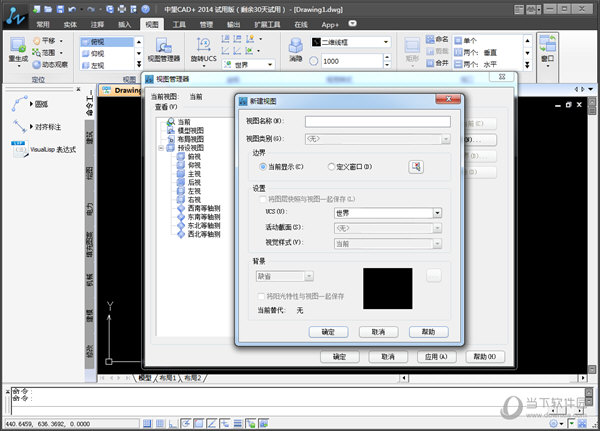Select 东北等轴测 in the view tree
This screenshot has height=431, width=600.
tap(204, 225)
